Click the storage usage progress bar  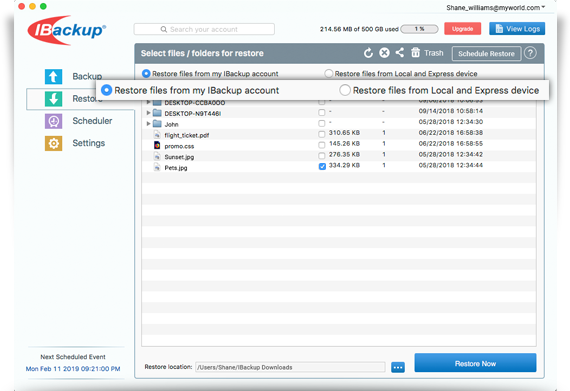click(x=419, y=29)
